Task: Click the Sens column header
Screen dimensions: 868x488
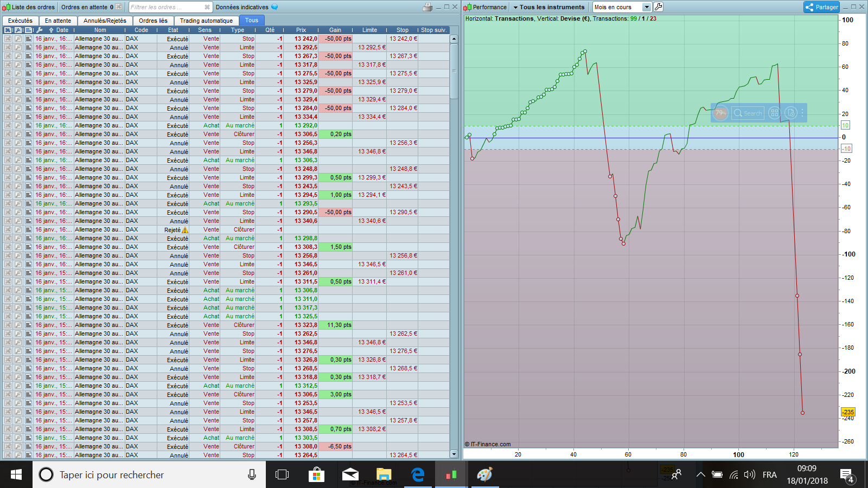Action: [x=205, y=30]
